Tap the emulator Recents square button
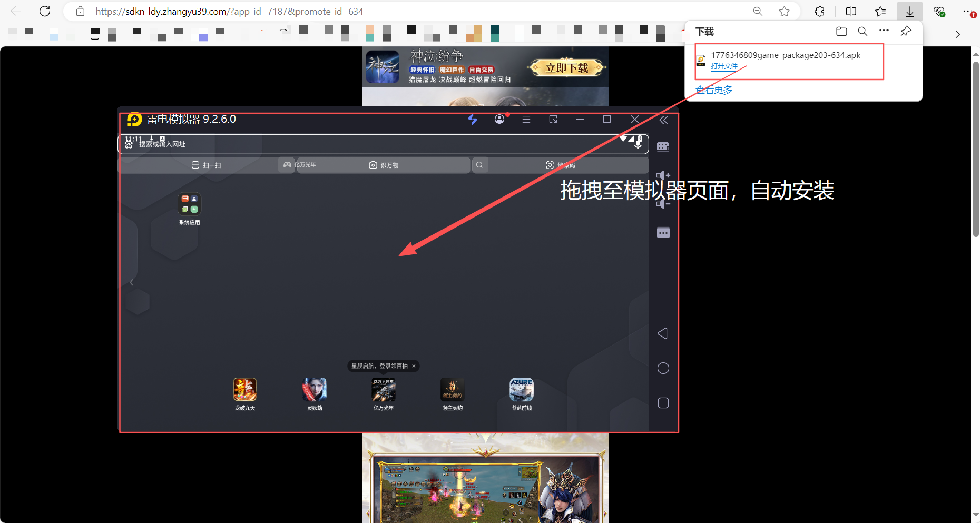The width and height of the screenshot is (980, 523). coord(663,403)
